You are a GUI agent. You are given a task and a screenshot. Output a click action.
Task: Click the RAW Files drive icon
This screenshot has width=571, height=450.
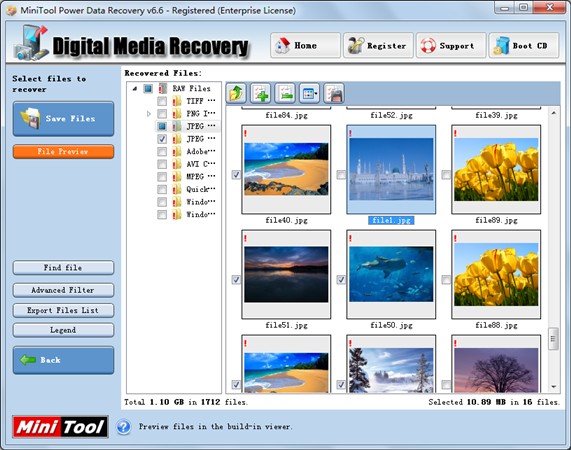[x=163, y=88]
